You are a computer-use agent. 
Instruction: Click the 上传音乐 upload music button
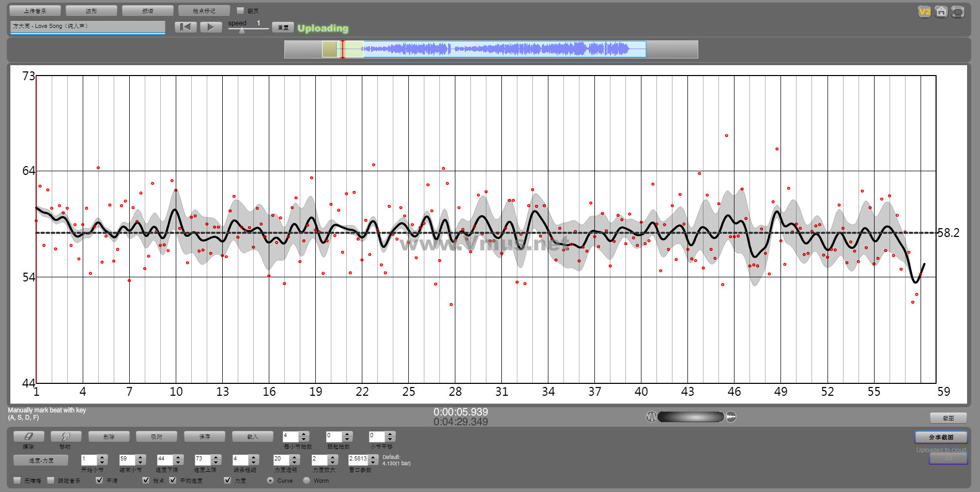tap(35, 11)
